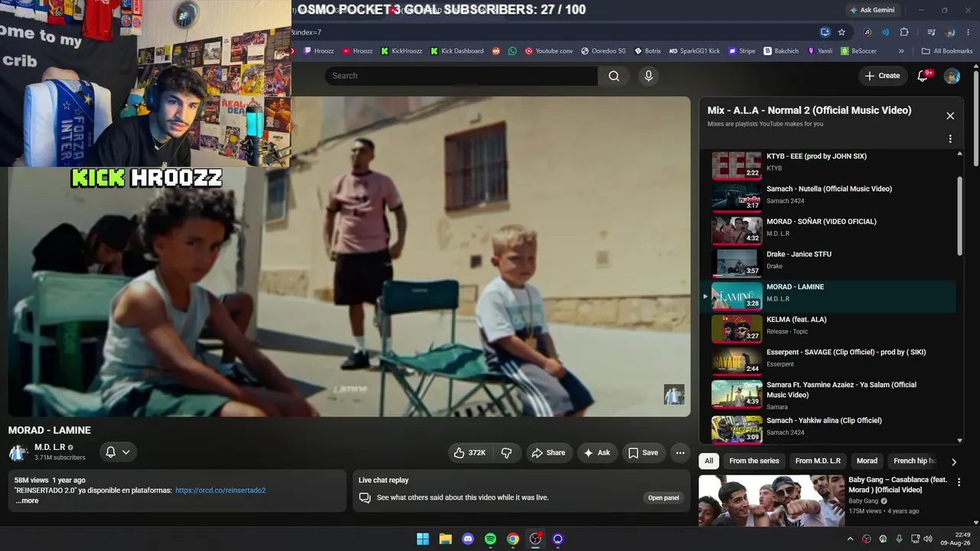Viewport: 980px width, 551px height.
Task: Open the Chrome profile avatar
Action: 950,32
